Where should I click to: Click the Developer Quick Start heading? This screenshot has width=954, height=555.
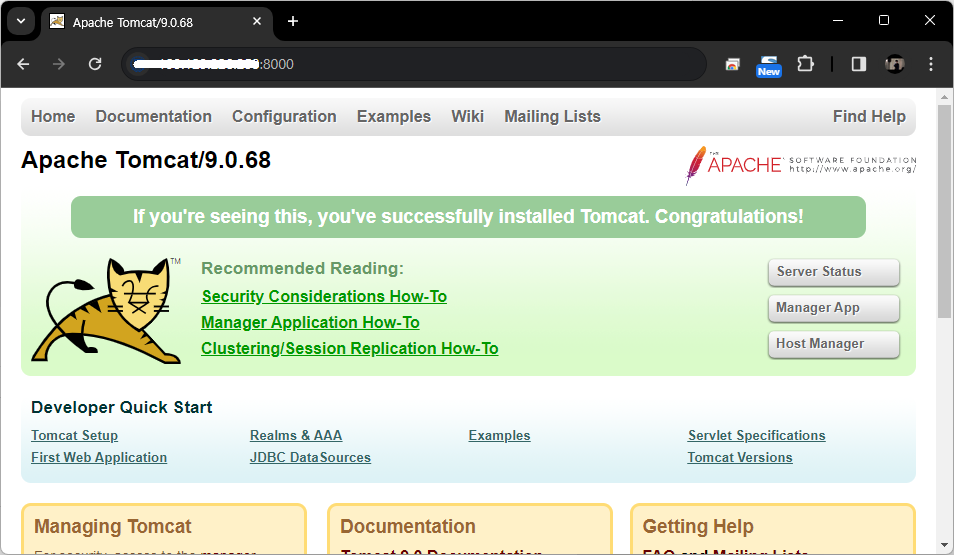(122, 407)
